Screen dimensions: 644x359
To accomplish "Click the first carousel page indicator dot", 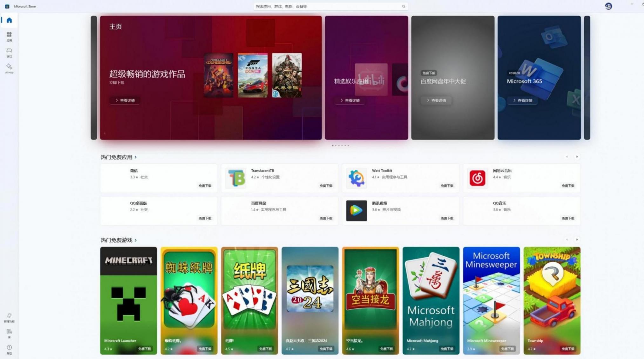I will click(x=333, y=146).
